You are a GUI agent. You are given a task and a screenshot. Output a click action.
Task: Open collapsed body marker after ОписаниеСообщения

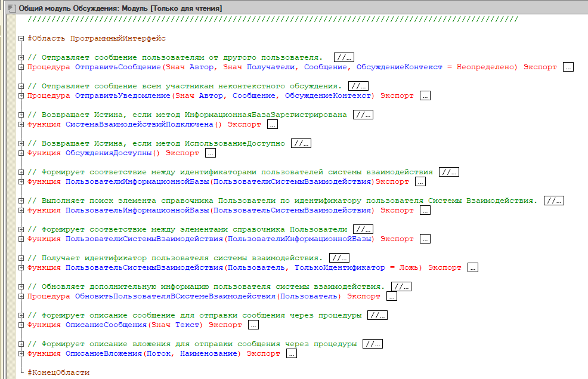coord(253,325)
